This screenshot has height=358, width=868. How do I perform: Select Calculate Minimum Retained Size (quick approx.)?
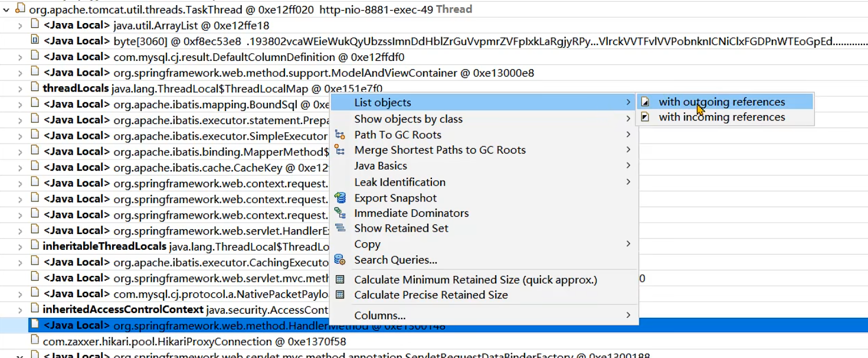[483, 280]
